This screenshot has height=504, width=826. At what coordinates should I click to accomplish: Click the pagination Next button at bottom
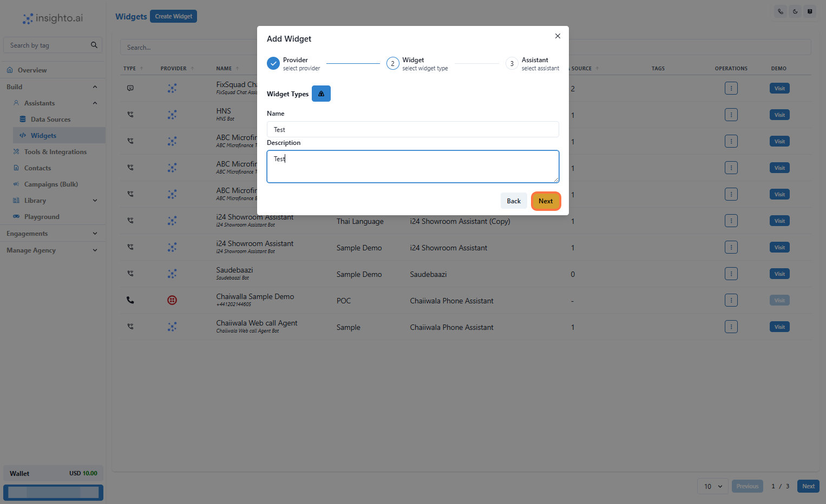pos(808,486)
